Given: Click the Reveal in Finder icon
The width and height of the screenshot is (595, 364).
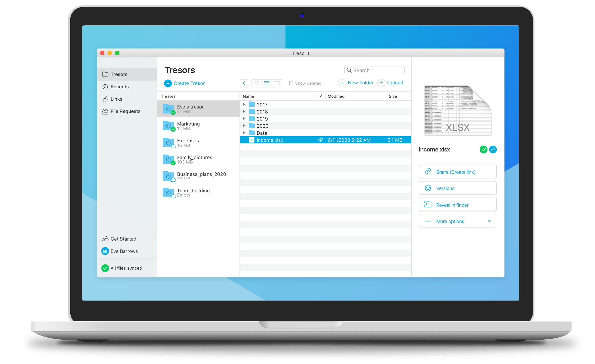Looking at the screenshot, I should [x=428, y=204].
